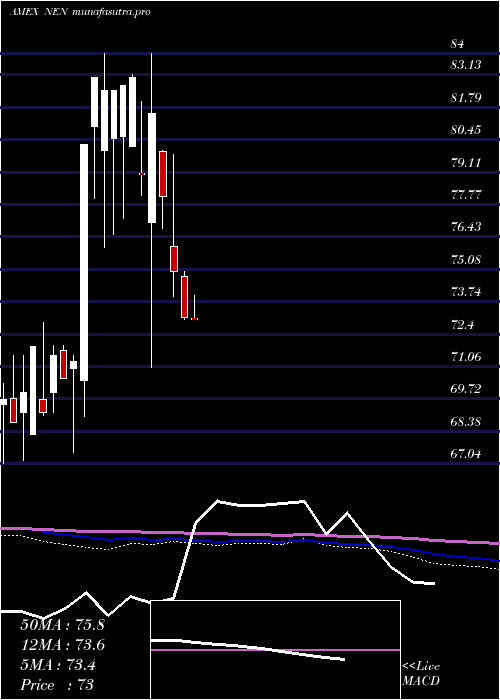Click the 79.11 price axis label
The image size is (500, 700).
(466, 162)
